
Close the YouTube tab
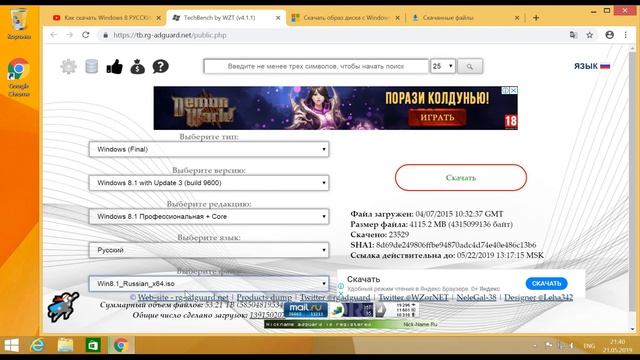159,18
